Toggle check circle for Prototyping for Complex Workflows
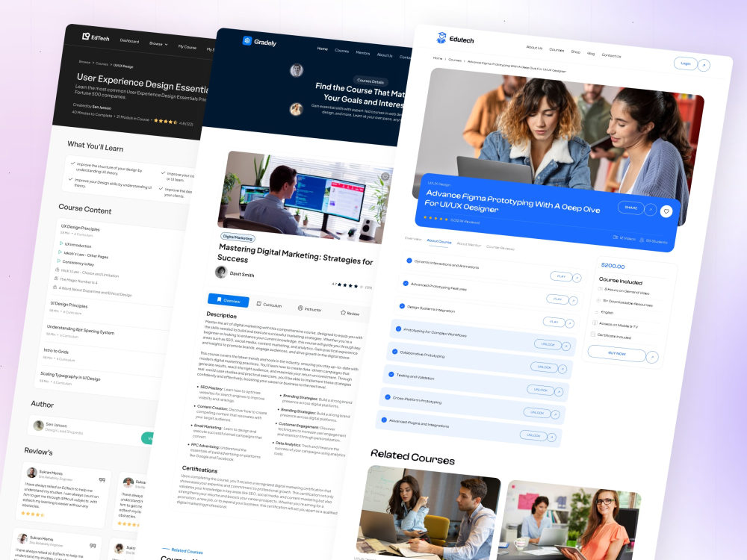This screenshot has height=560, width=747. tap(398, 329)
